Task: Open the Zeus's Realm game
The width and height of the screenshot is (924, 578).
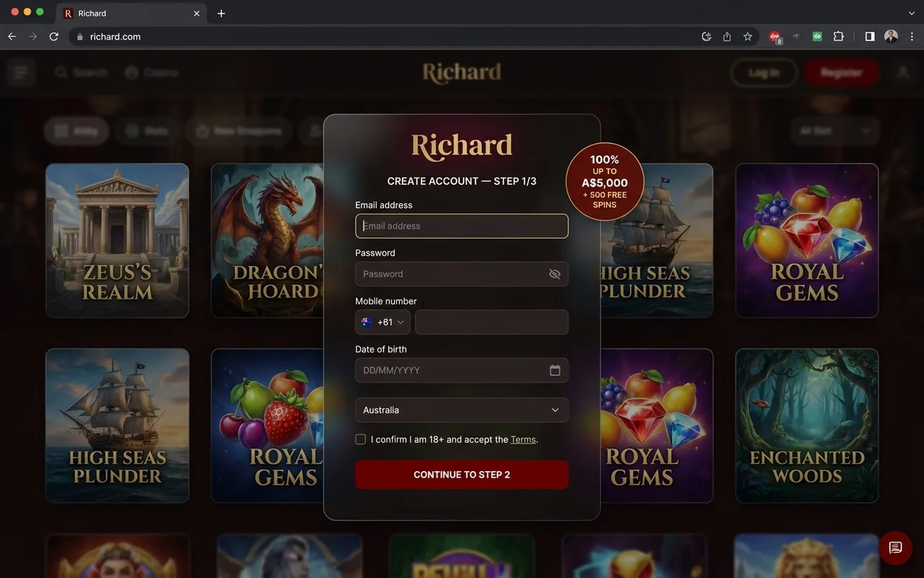Action: click(117, 241)
